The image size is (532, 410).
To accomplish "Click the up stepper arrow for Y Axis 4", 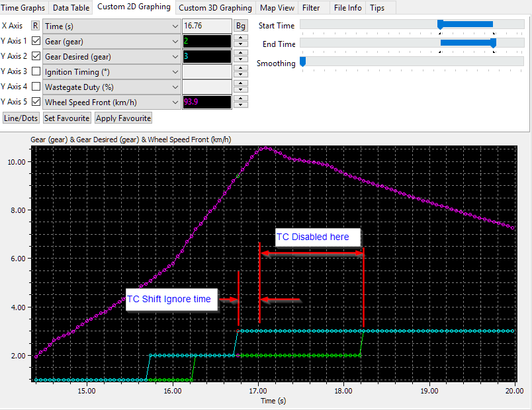I will click(x=242, y=83).
